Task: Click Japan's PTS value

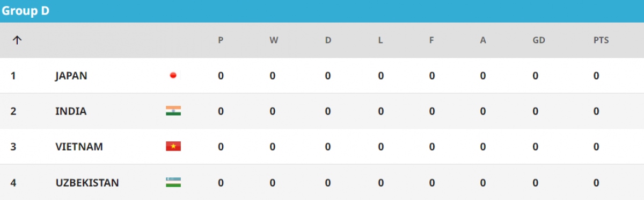Action: pos(596,76)
